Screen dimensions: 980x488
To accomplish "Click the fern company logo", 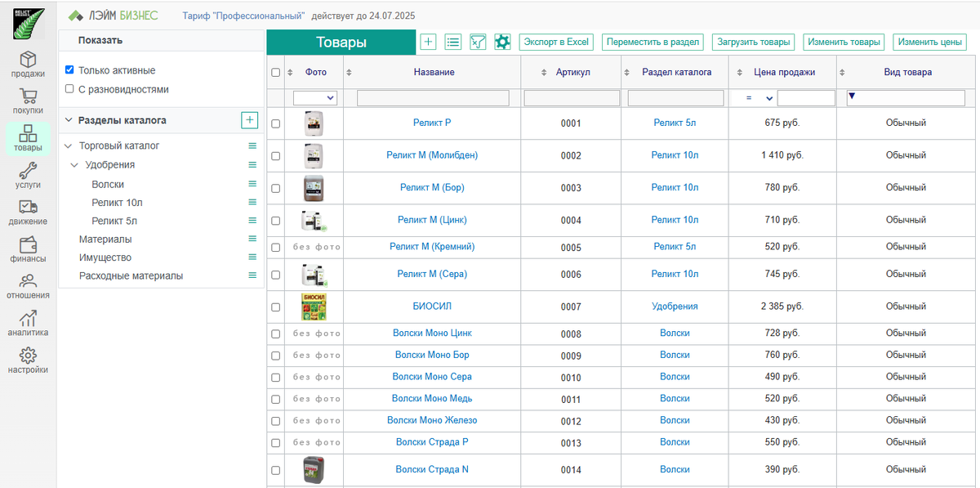I will [29, 23].
